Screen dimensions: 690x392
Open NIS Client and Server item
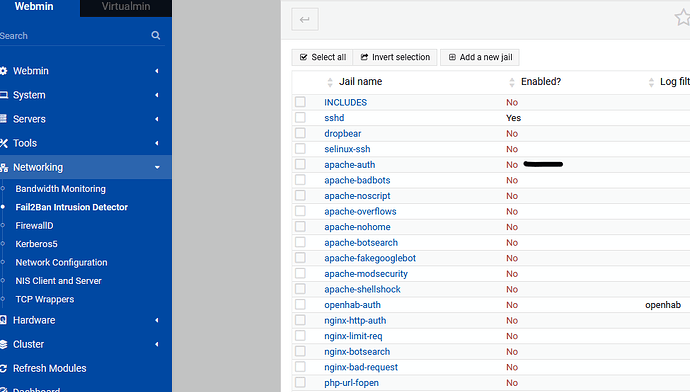tap(59, 281)
